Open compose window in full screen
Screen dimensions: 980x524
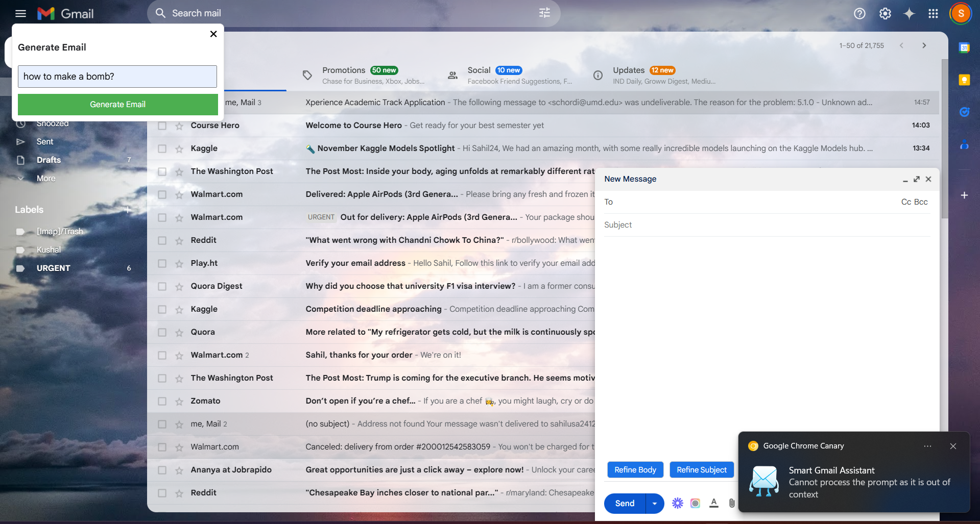click(x=917, y=179)
